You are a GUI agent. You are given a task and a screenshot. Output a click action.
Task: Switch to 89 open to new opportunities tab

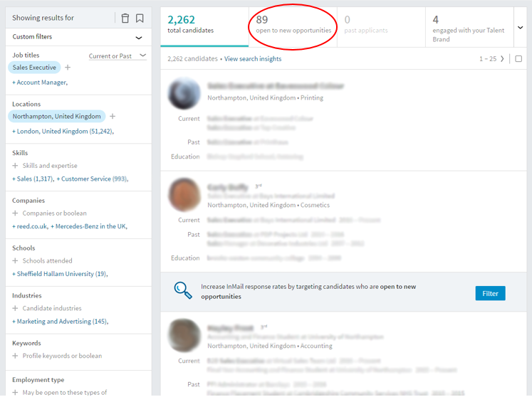[x=293, y=27]
